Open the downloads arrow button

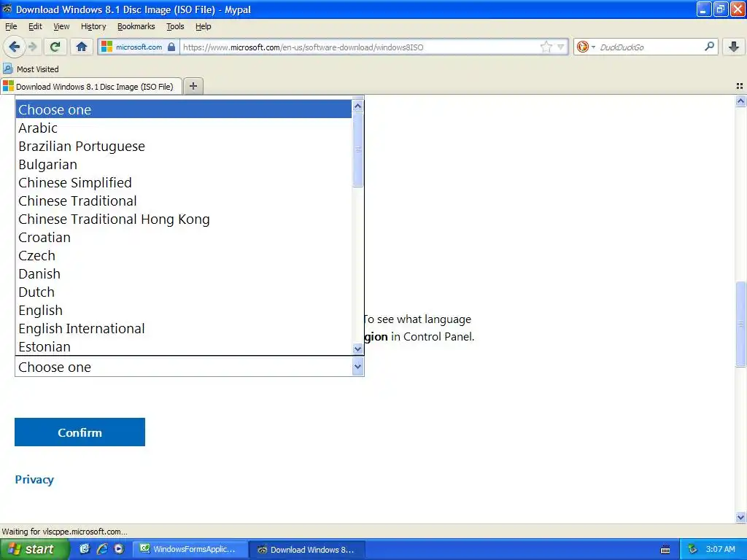(x=734, y=47)
